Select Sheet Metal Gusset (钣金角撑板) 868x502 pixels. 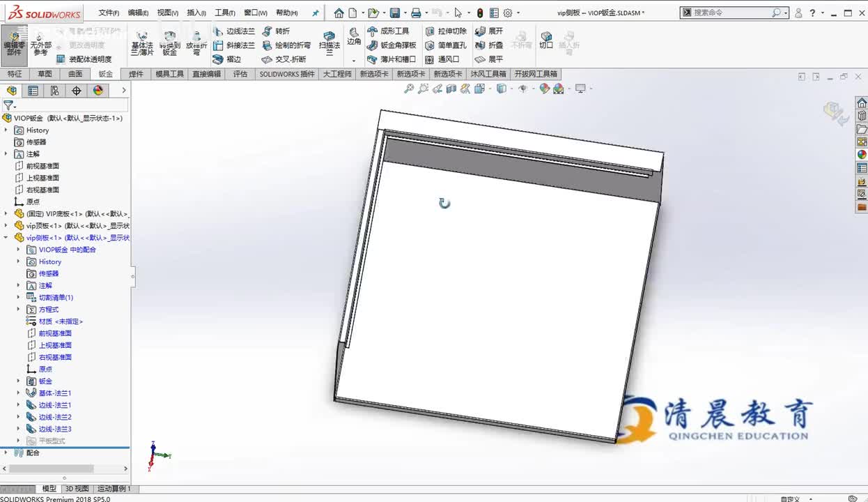coord(392,45)
